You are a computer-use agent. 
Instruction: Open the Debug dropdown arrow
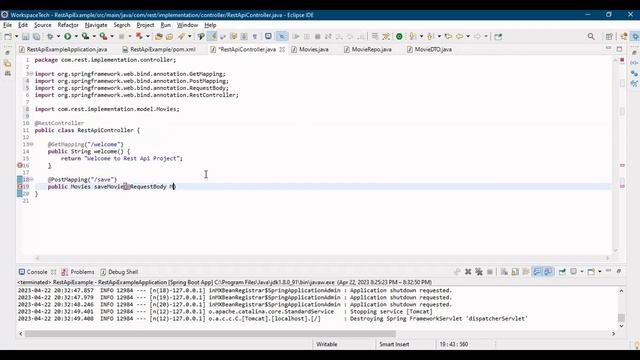58,36
